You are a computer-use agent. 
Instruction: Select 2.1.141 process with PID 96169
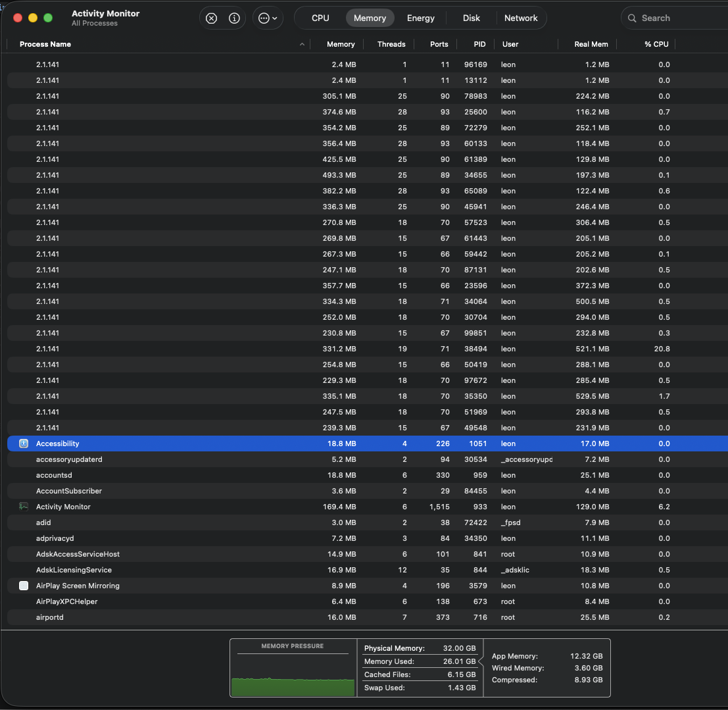(x=367, y=64)
